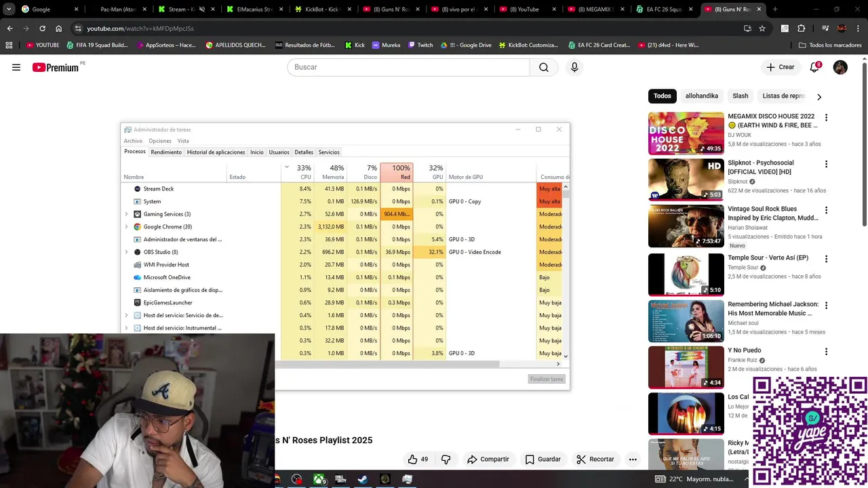Open more actions ellipsis under video
The image size is (868, 488).
point(633,459)
